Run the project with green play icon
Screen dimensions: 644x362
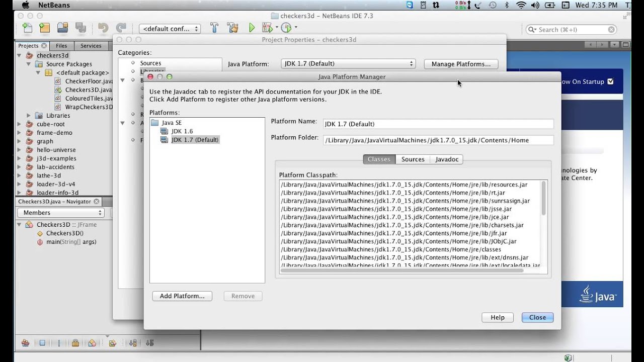point(252,28)
